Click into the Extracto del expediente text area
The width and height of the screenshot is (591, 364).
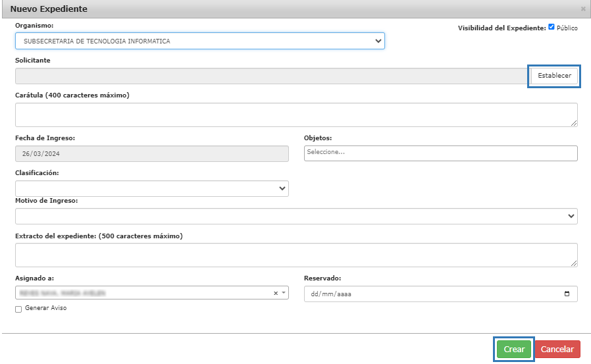click(295, 255)
